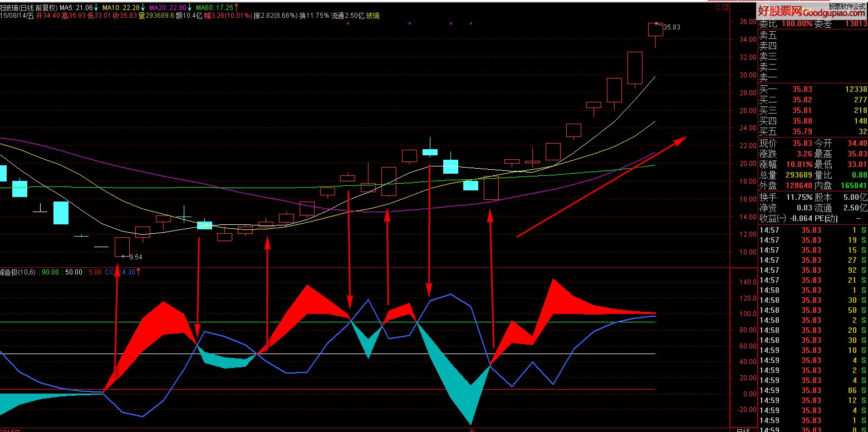868x432 pixels.
Task: Click the 140.00 indicator axis label
Action: [748, 283]
